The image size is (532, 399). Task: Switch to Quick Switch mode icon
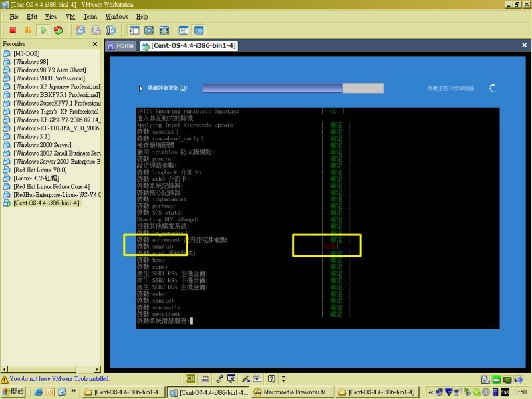(x=149, y=30)
